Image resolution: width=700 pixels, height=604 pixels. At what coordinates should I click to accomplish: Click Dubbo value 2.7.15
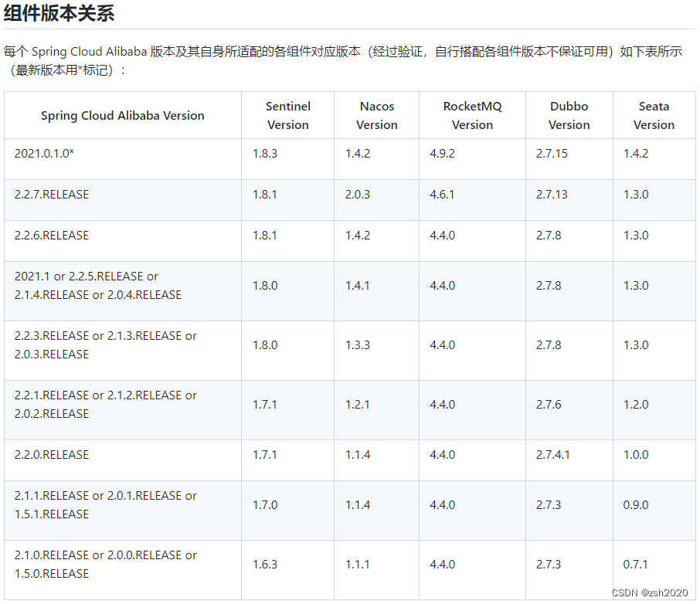point(552,154)
